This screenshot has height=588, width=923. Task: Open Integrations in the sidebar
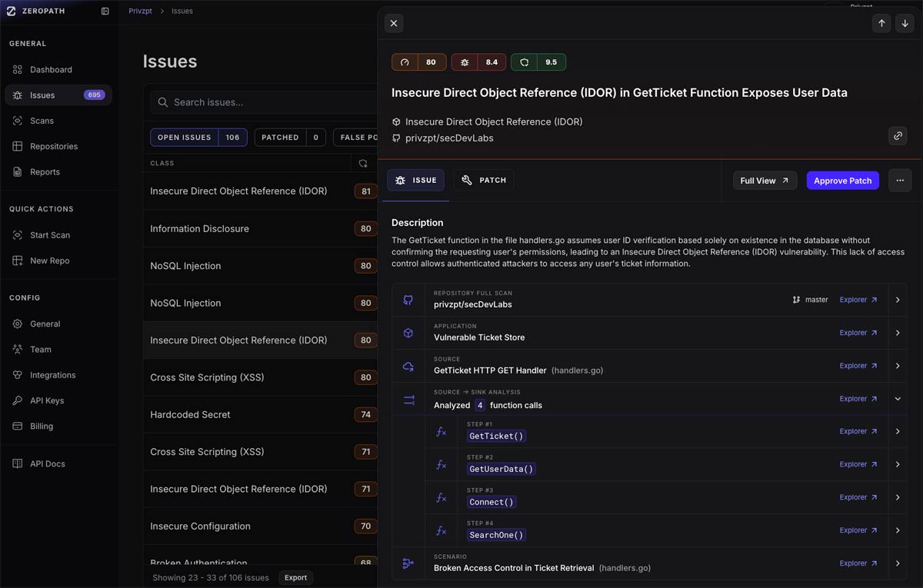coord(52,375)
